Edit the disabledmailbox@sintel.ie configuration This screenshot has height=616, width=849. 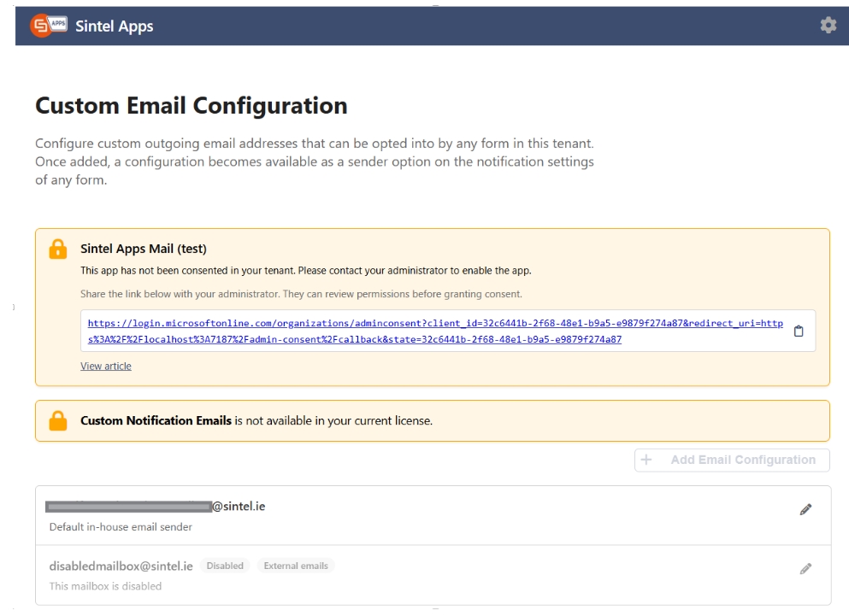coord(805,568)
